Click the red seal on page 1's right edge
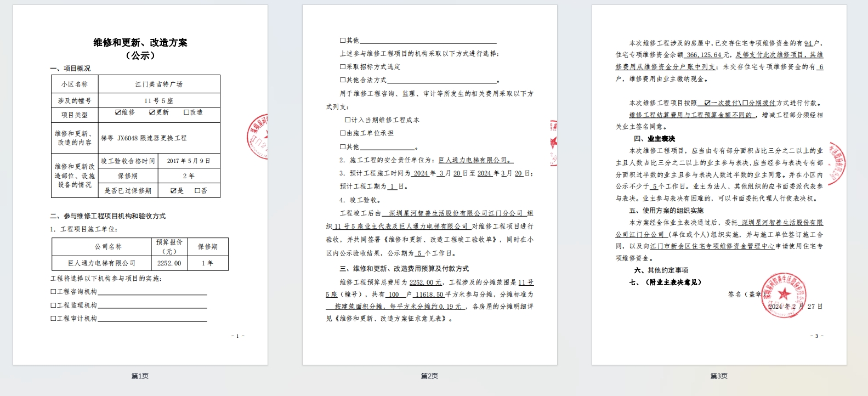 258,137
